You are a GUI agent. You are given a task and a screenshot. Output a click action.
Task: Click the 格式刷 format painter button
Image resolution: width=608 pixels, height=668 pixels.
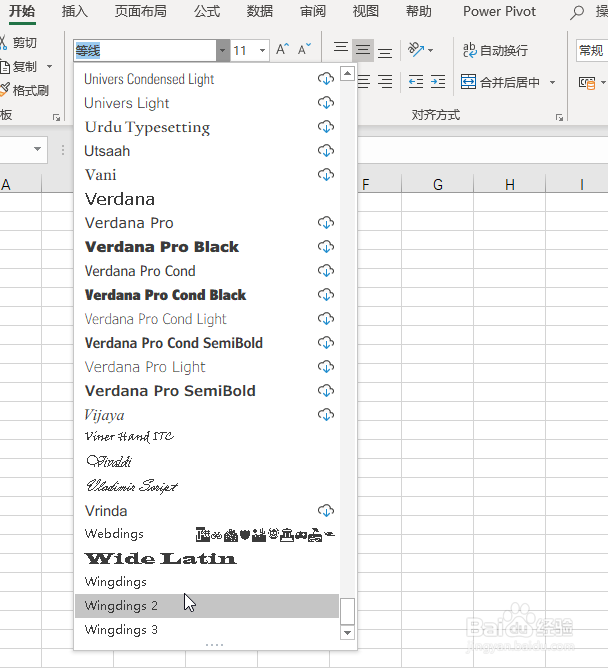(x=25, y=90)
